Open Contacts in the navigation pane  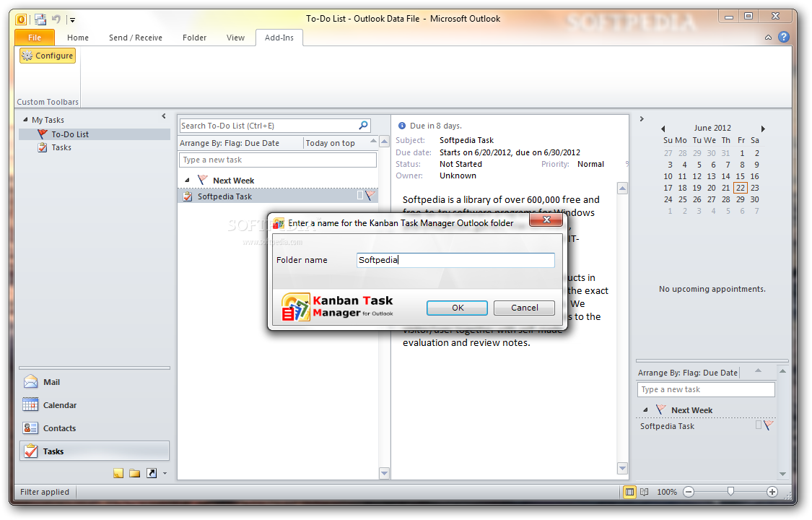pyautogui.click(x=95, y=428)
